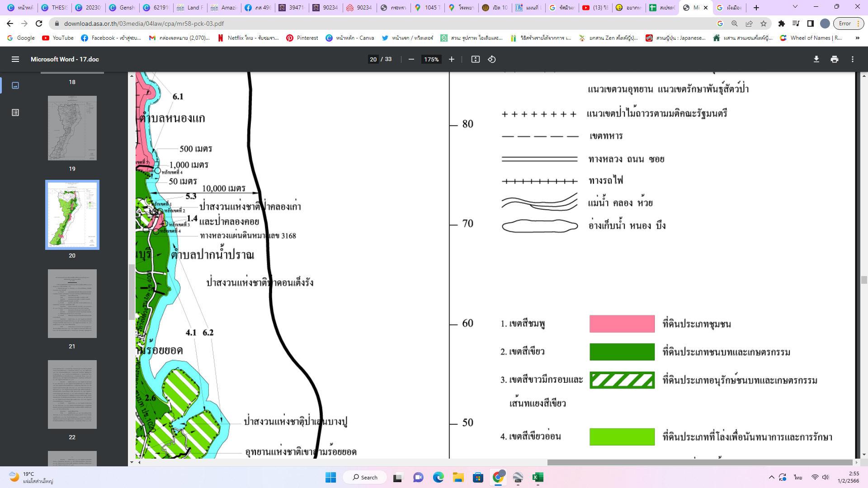This screenshot has height=488, width=868.
Task: Open the Pinterest bookmark
Action: (302, 38)
